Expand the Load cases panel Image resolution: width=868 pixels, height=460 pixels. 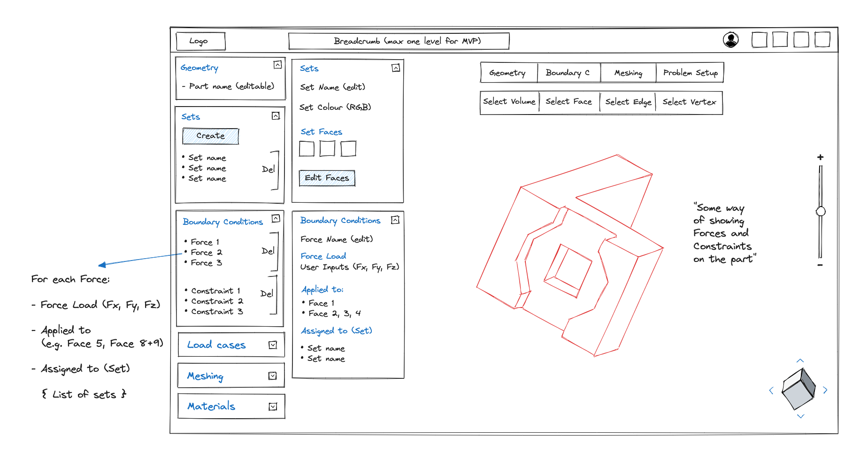(x=273, y=345)
